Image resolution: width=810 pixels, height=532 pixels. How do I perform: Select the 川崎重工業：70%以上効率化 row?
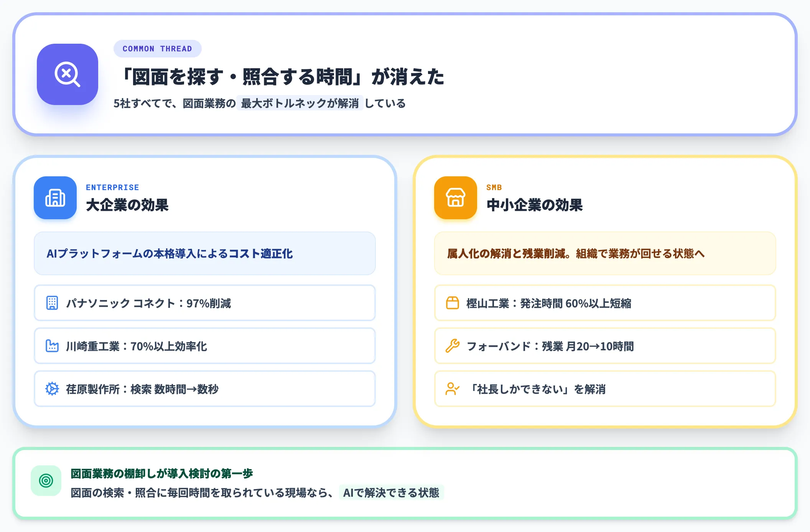[205, 346]
